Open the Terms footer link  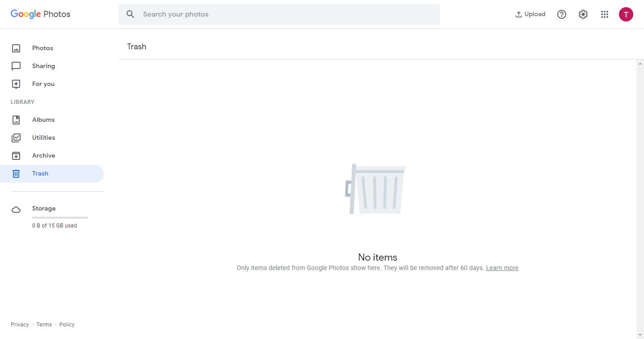point(44,325)
